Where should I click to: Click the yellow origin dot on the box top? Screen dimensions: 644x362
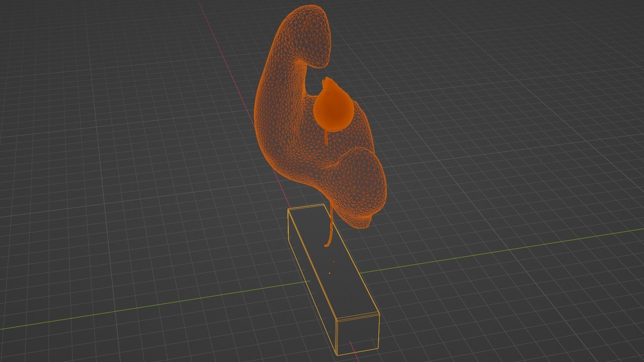(330, 273)
